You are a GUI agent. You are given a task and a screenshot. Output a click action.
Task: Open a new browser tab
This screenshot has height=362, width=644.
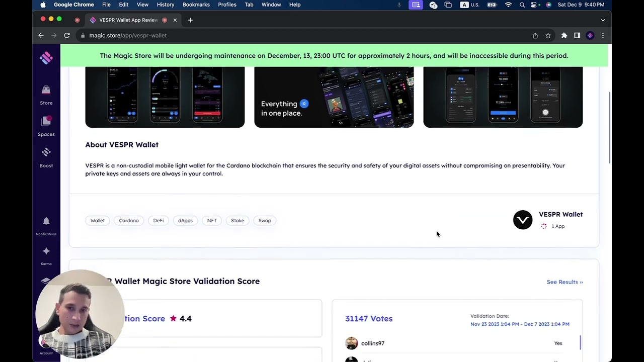(x=190, y=20)
